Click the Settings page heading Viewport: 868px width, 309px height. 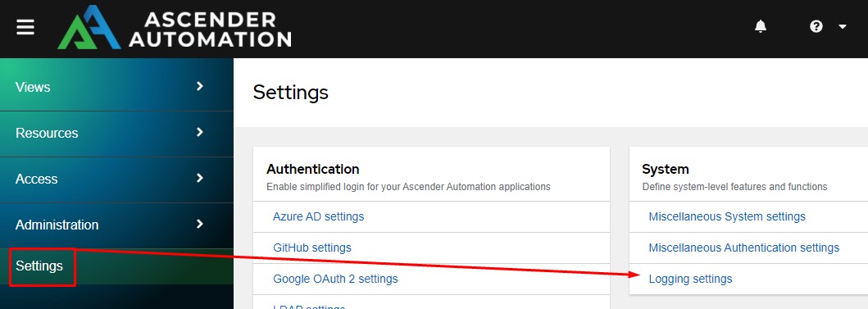[291, 92]
